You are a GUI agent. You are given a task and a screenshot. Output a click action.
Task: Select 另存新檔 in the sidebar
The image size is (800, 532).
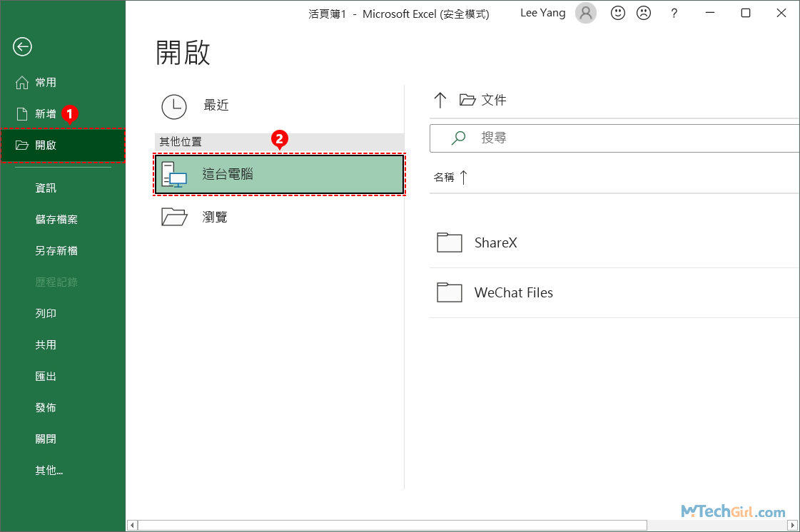pos(56,251)
